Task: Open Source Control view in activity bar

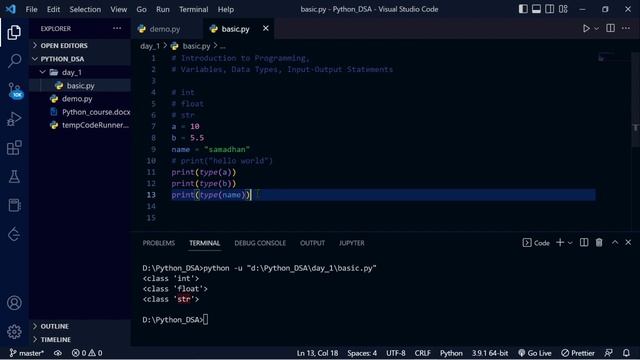Action: [15, 90]
